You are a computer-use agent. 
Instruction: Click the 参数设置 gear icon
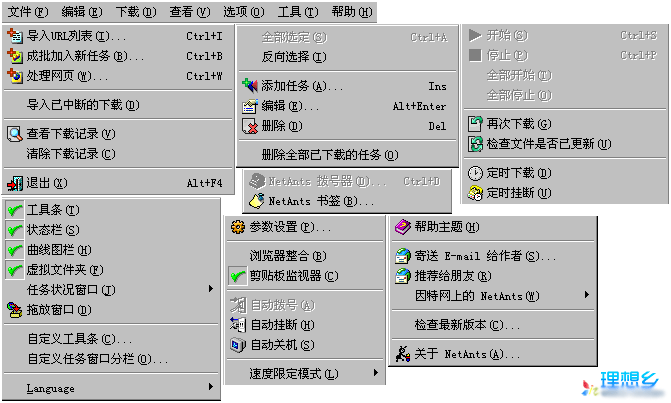pyautogui.click(x=238, y=227)
